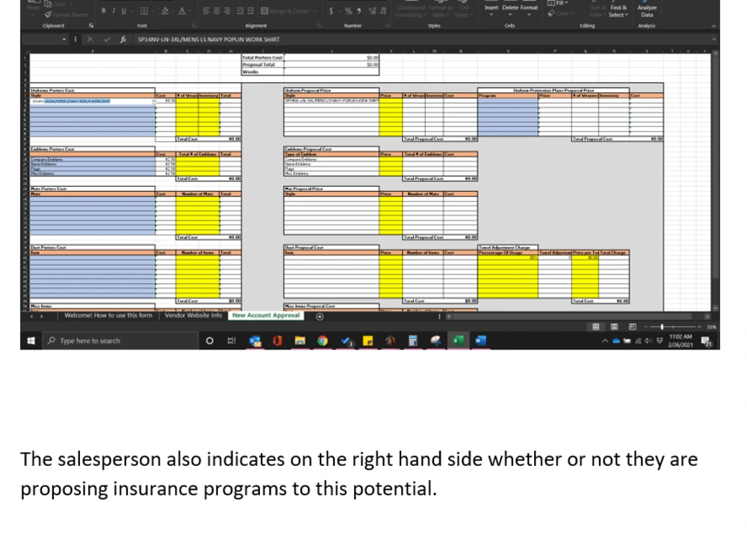Click Merge & Center button

tap(286, 11)
